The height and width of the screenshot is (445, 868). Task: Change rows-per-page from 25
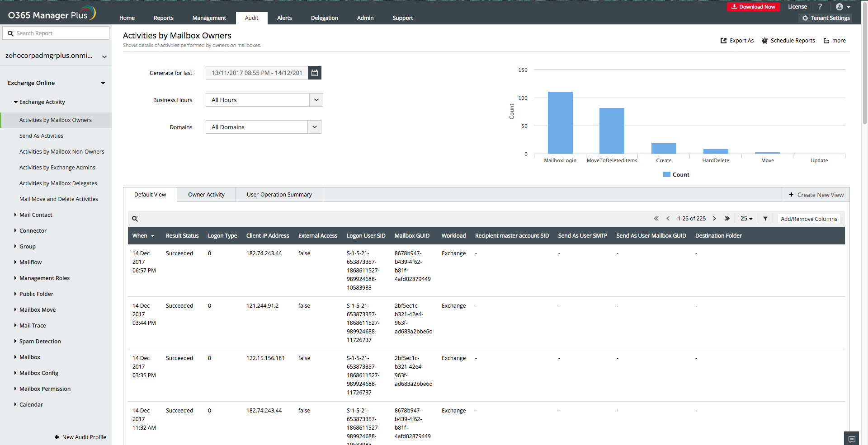click(746, 219)
